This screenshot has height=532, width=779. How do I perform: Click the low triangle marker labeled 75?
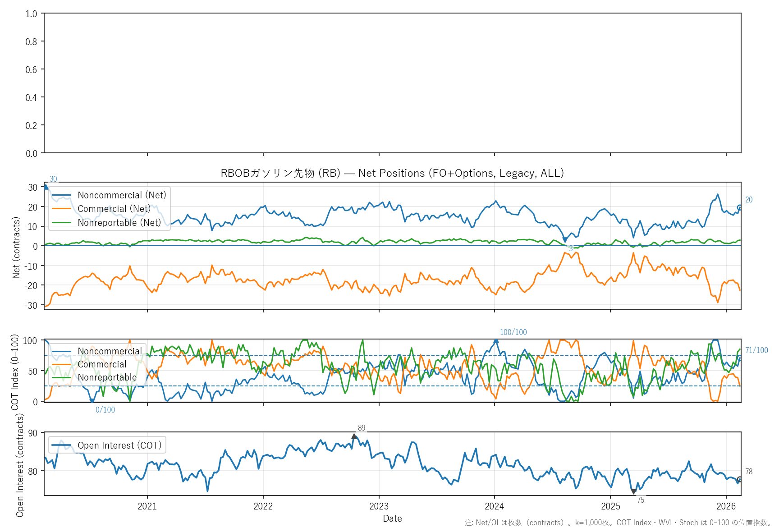634,491
